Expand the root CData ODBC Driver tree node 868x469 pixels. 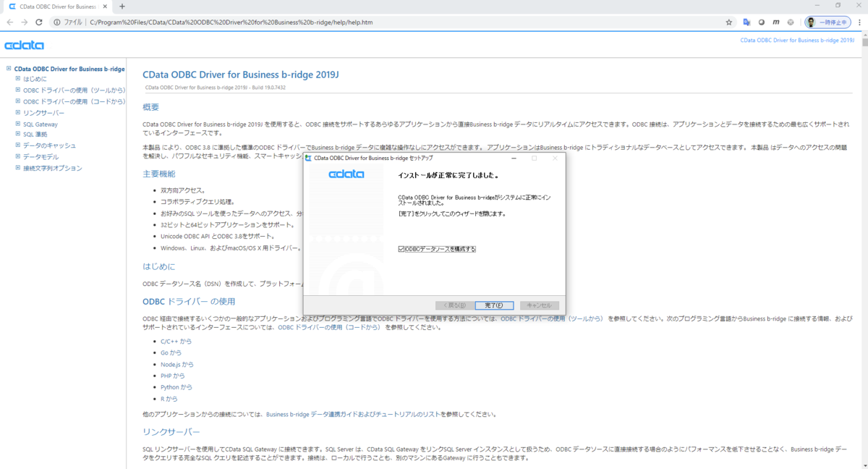[x=8, y=69]
